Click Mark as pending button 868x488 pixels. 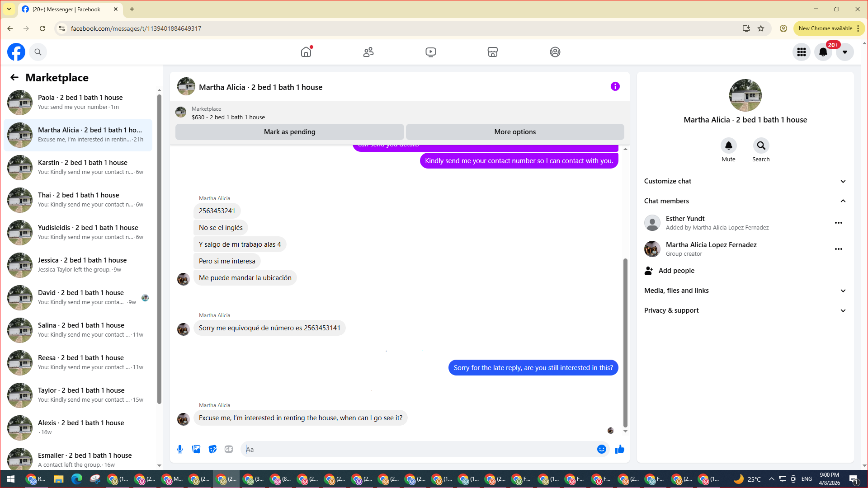289,132
